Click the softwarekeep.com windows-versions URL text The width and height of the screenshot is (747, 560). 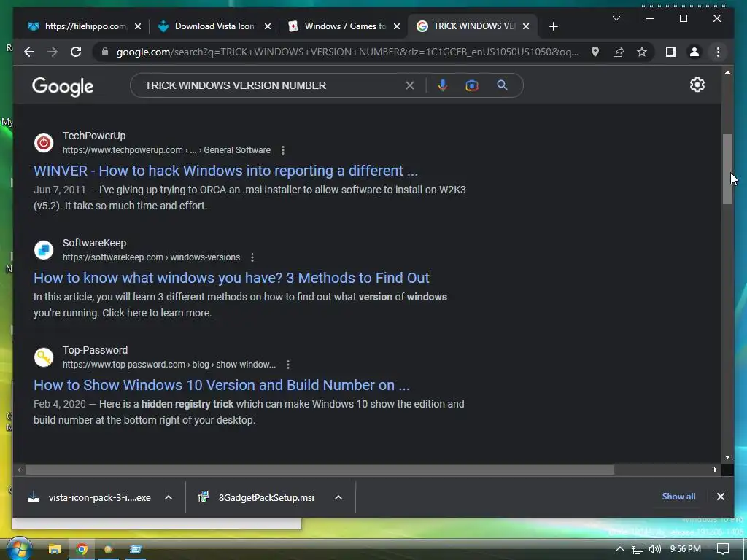151,257
